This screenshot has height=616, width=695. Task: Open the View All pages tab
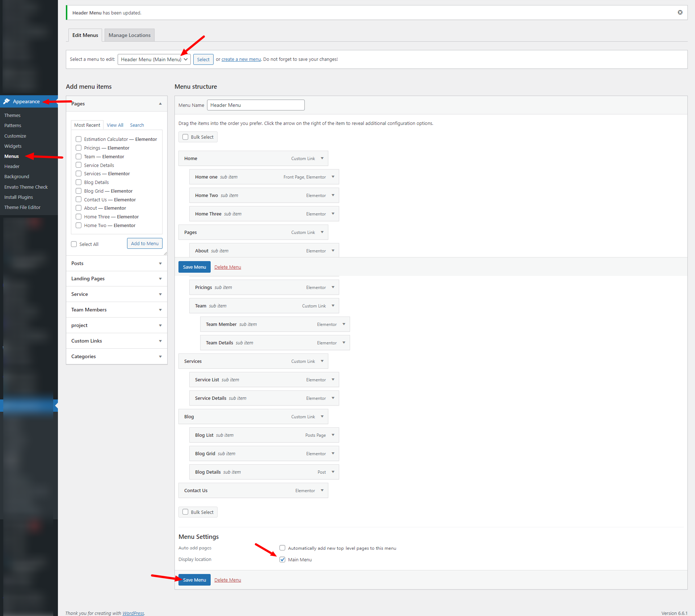click(115, 125)
